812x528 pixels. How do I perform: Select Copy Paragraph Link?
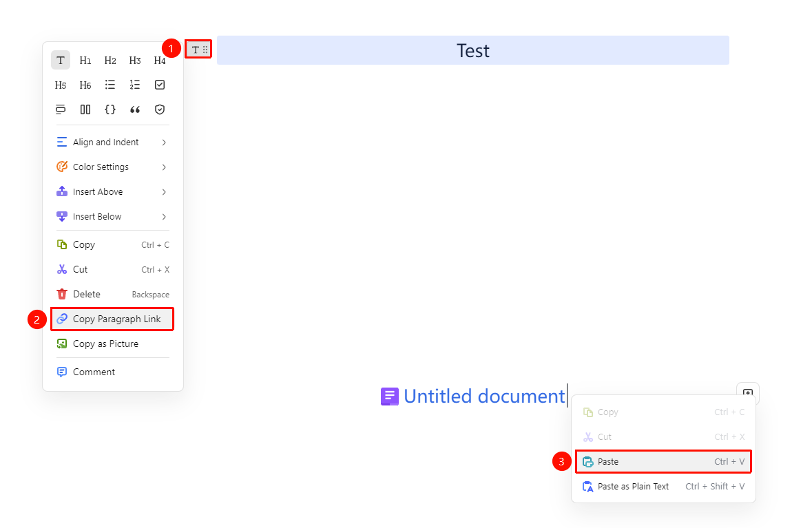(x=112, y=319)
